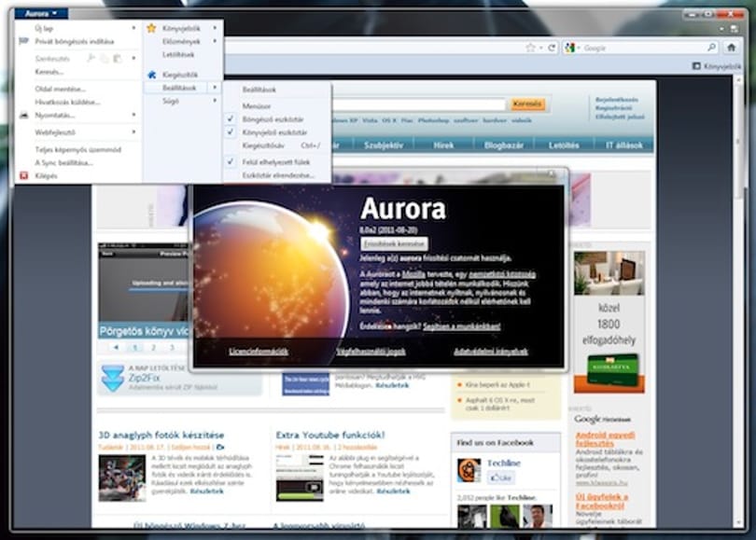Click the printer icon beside Nyomtatás
This screenshot has width=756, height=540.
[23, 115]
